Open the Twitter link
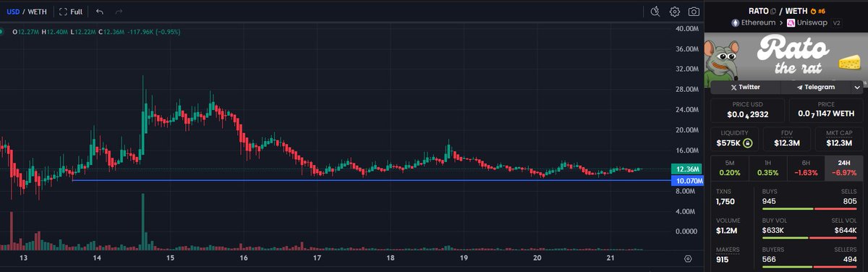Viewport: 868px width, 272px height. tap(745, 87)
